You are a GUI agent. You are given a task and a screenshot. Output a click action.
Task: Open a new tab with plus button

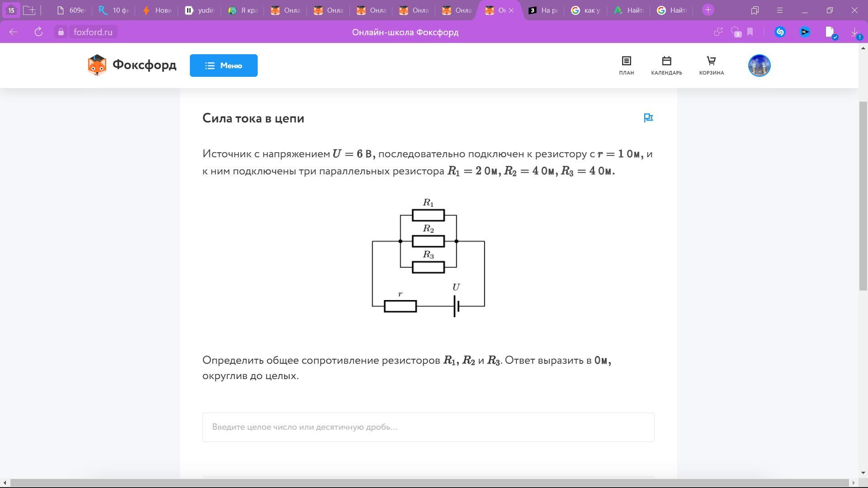click(x=708, y=10)
